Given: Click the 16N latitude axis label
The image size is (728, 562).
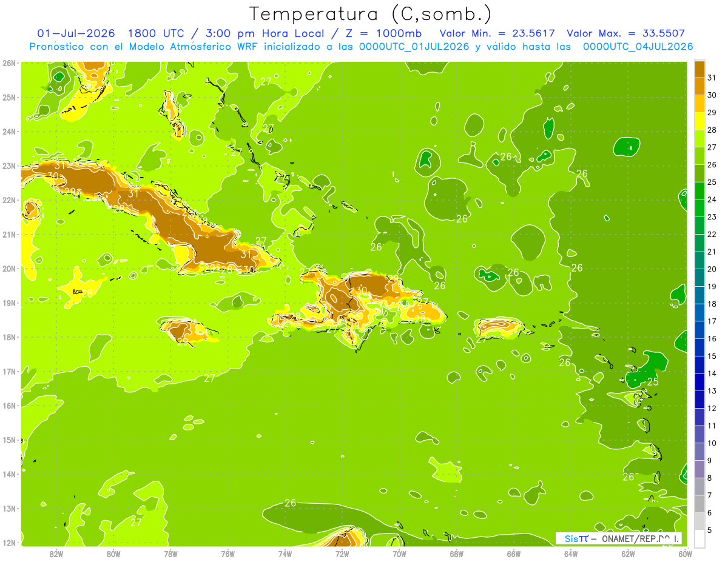Looking at the screenshot, I should [8, 406].
